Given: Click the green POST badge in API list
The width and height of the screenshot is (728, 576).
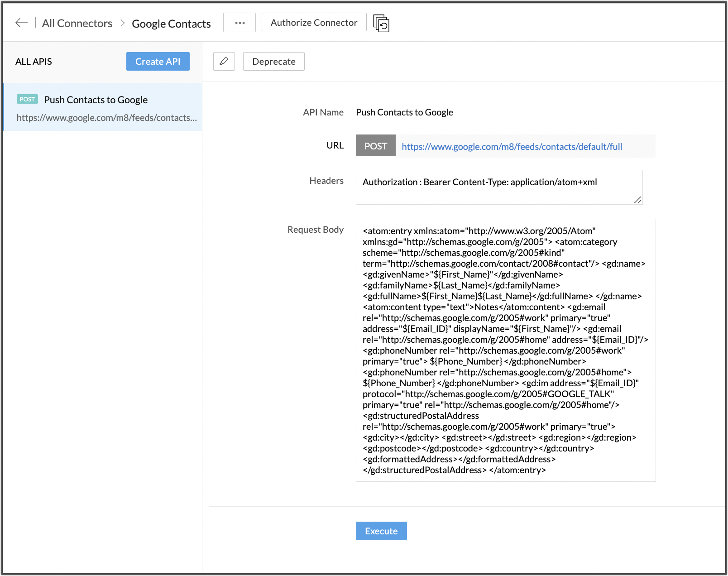Looking at the screenshot, I should 27,99.
